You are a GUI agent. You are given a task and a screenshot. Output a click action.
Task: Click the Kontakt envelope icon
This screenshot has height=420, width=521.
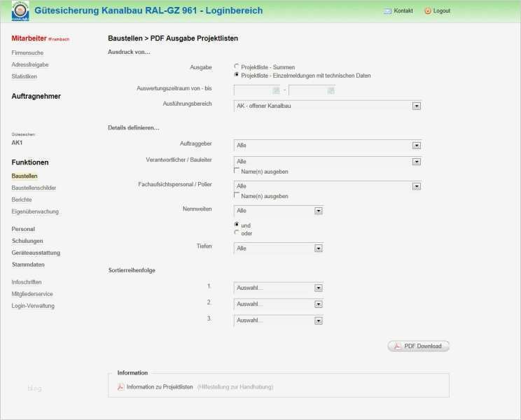point(387,11)
